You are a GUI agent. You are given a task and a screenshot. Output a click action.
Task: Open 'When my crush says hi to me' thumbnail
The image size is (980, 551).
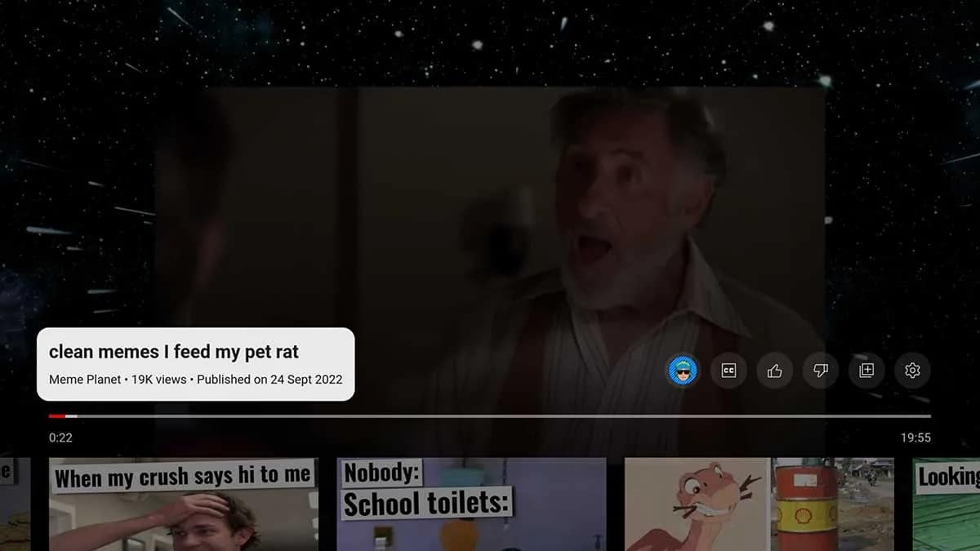(184, 504)
